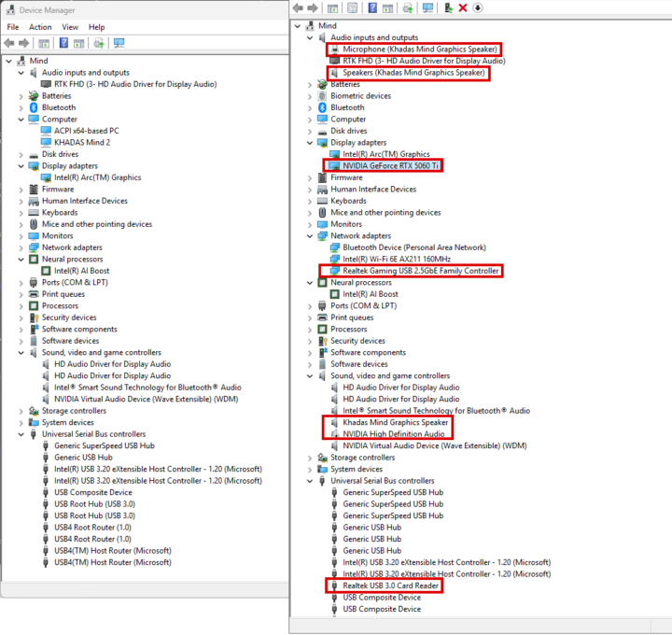Select Intel(R) Arc(TM) Graphics in right window

[x=386, y=154]
